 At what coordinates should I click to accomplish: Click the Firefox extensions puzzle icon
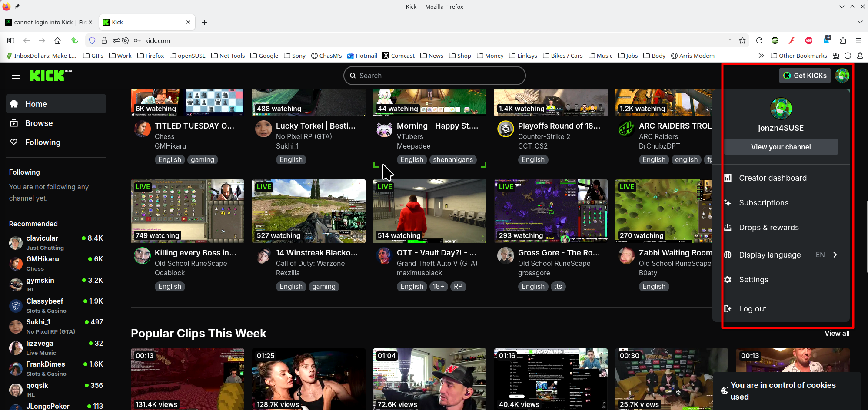[x=843, y=40]
